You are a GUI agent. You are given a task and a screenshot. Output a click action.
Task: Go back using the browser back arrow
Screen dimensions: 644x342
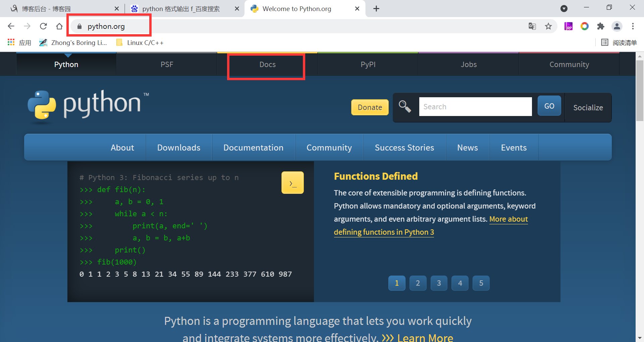(11, 26)
